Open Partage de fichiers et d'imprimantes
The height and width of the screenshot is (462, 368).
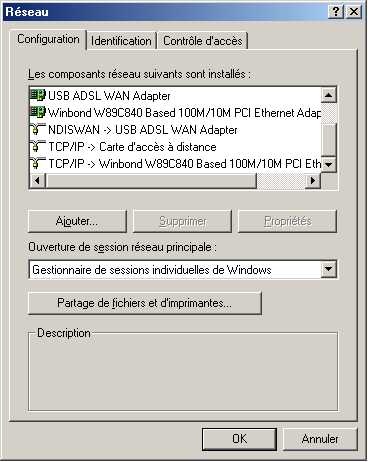[x=145, y=303]
